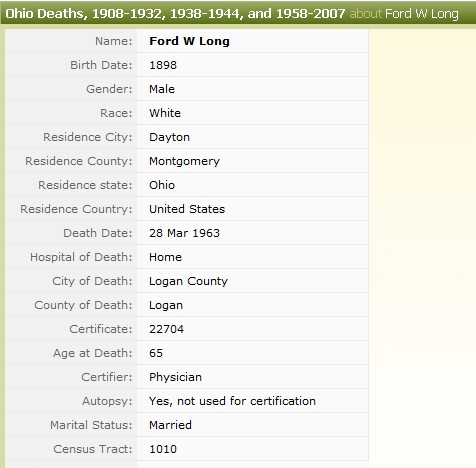
Task: Click the Hospital of Death value Home
Action: click(x=166, y=257)
